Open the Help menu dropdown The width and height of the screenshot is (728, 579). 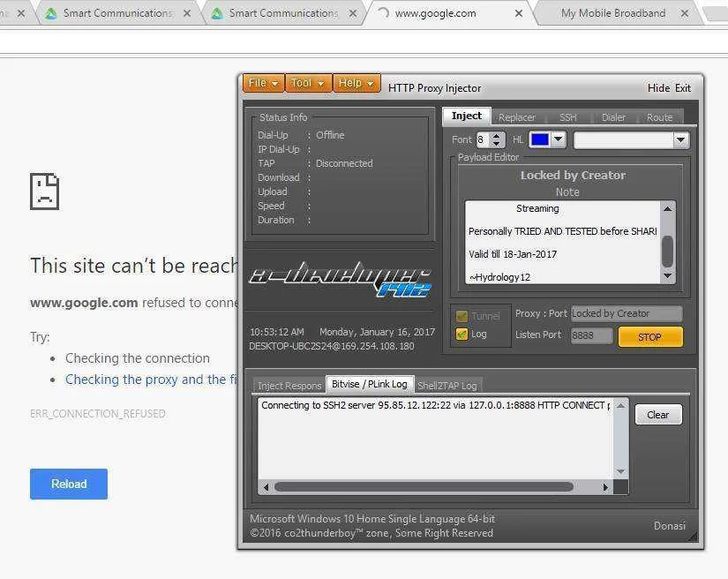356,84
